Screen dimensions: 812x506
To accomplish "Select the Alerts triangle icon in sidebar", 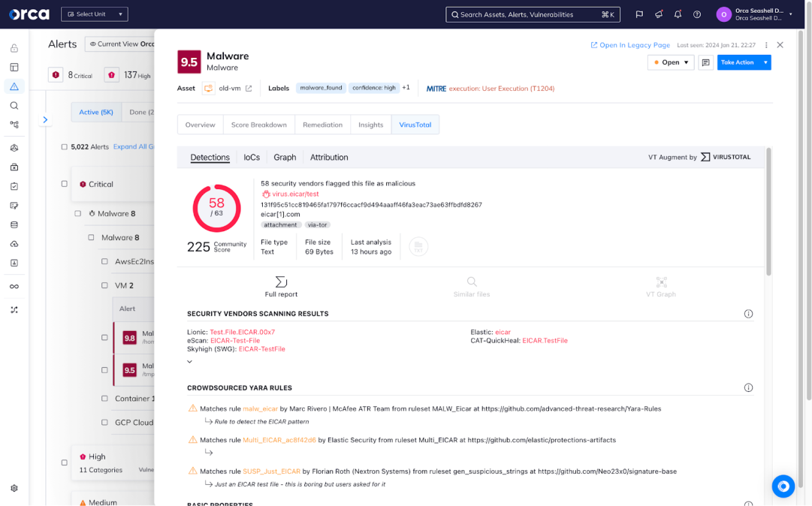I will [14, 86].
